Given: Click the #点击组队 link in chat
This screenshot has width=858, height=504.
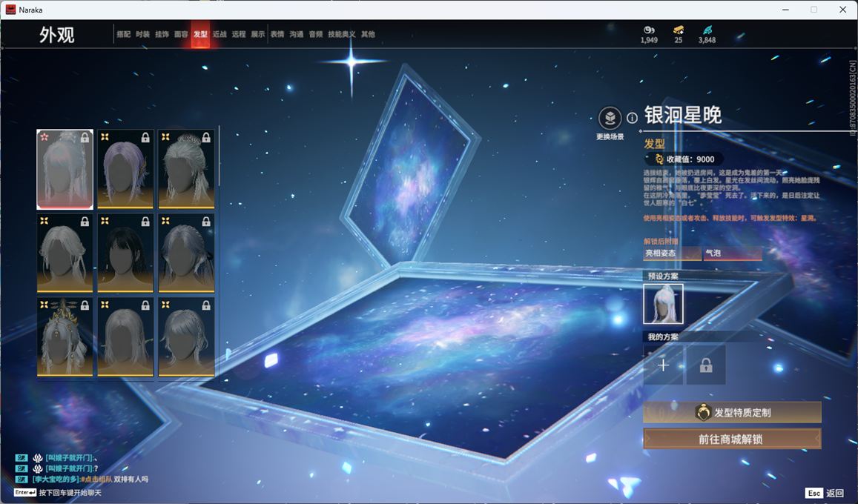Looking at the screenshot, I should pos(96,479).
